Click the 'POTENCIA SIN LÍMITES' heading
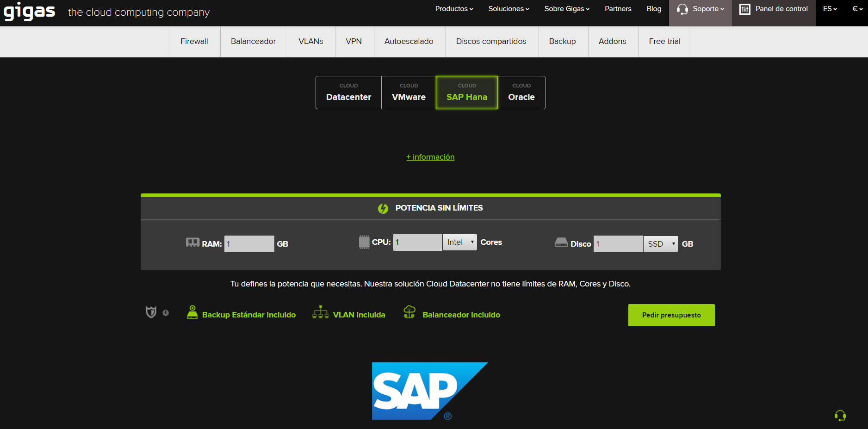Viewport: 868px width, 429px height. click(439, 208)
